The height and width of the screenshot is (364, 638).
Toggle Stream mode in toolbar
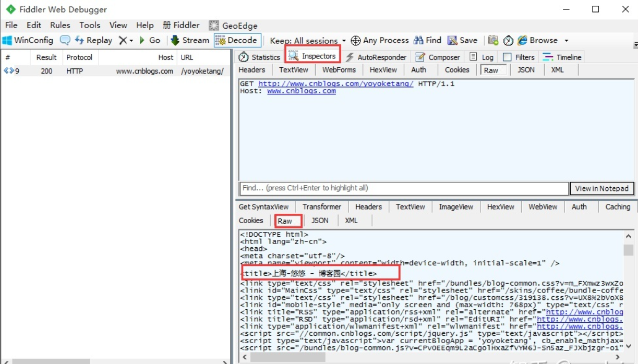(x=190, y=40)
